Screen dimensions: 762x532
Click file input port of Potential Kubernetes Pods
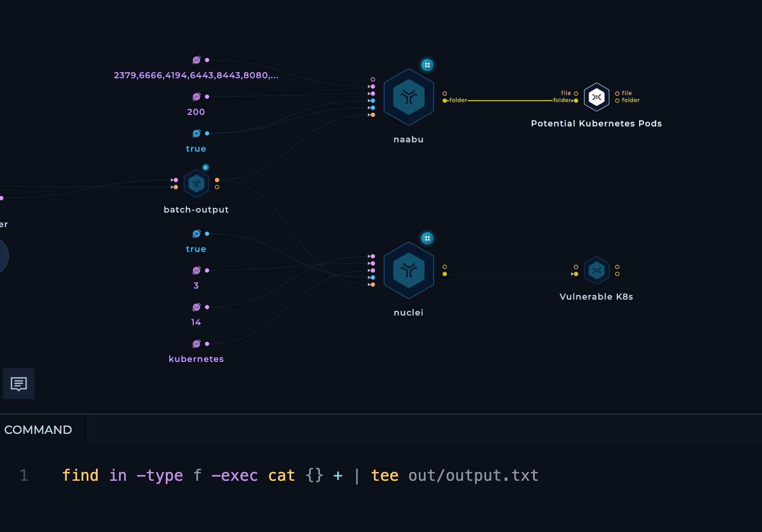coord(576,94)
